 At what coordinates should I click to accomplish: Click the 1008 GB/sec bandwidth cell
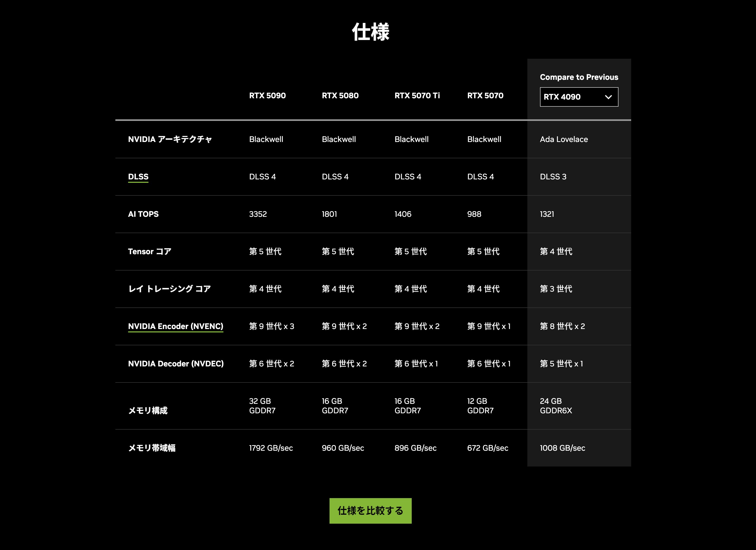pos(562,448)
